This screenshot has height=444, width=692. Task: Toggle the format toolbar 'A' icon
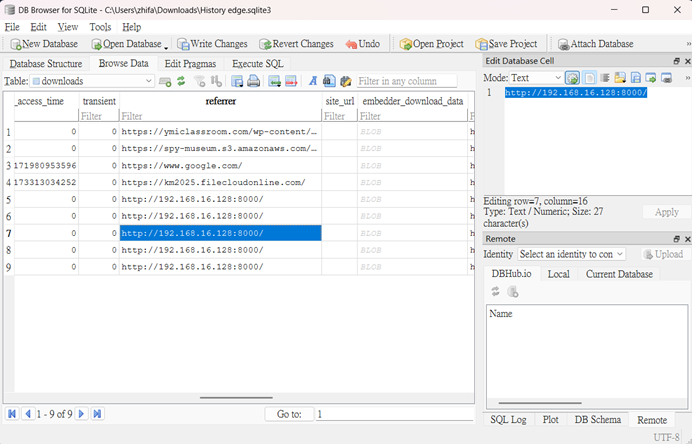pos(313,81)
